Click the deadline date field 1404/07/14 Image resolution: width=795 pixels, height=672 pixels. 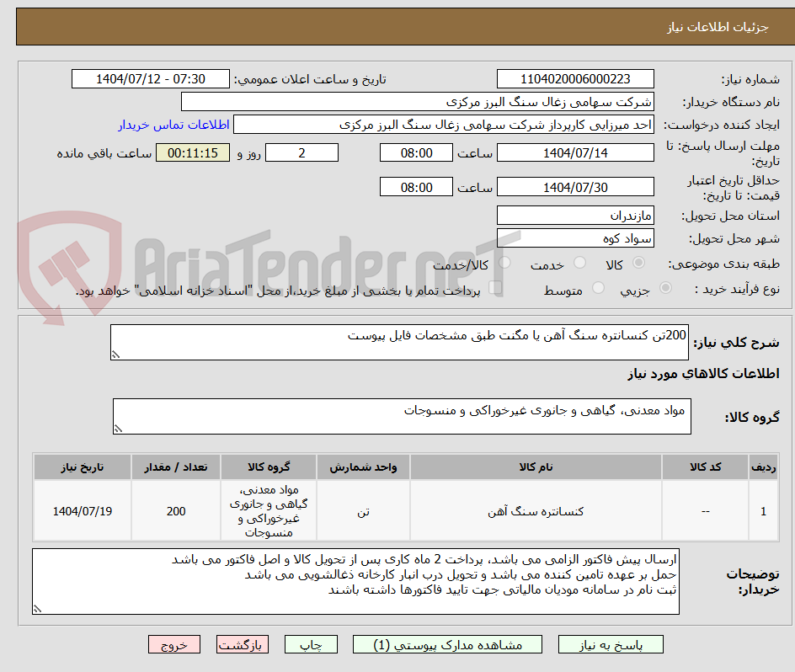click(575, 152)
